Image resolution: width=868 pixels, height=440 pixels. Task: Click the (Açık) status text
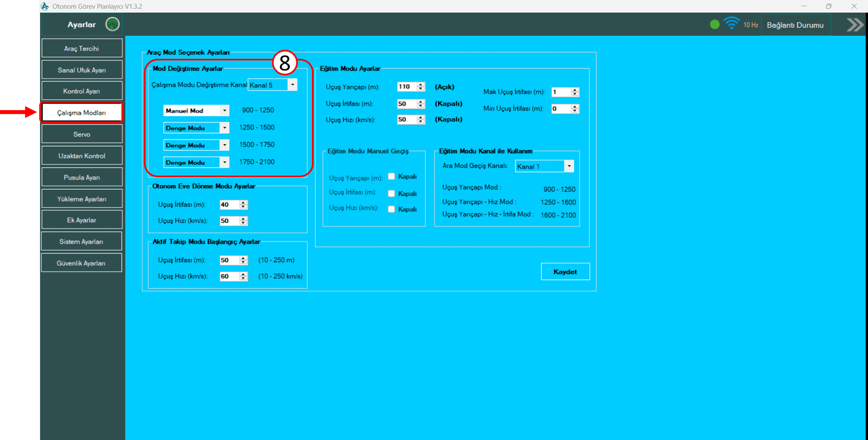444,87
